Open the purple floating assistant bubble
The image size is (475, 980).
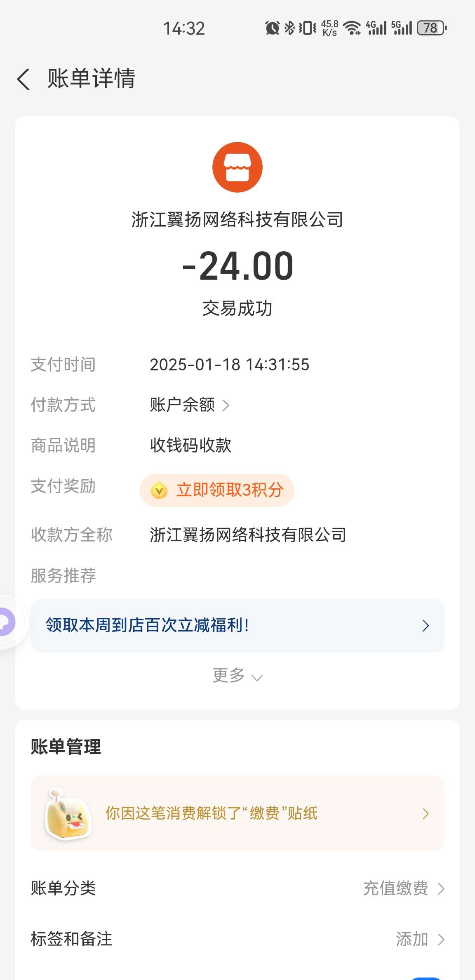pos(6,622)
